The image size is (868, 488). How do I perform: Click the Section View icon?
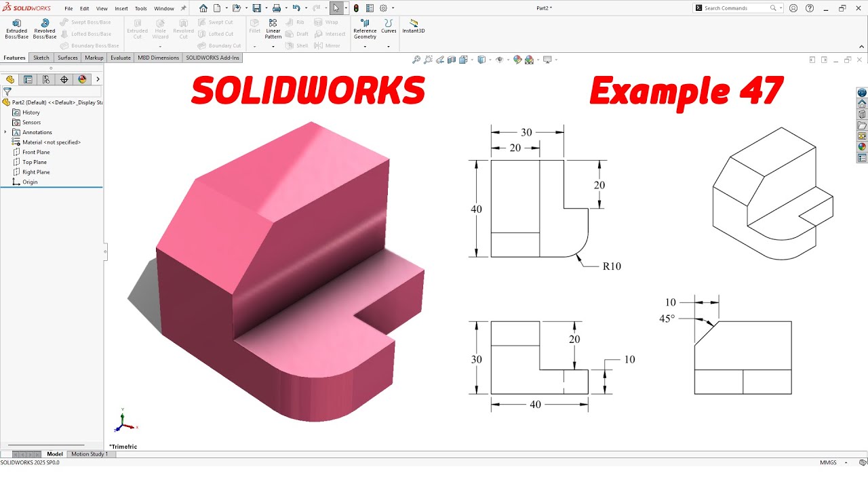[x=451, y=60]
